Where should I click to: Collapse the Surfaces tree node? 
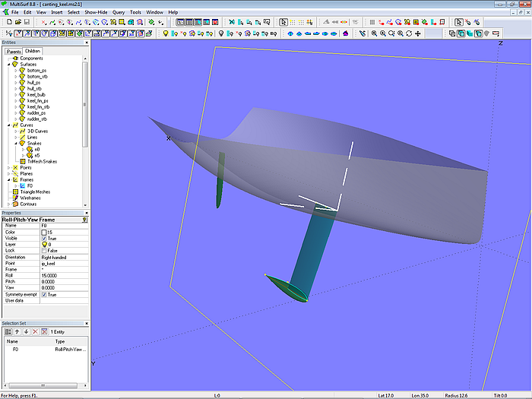tap(8, 65)
